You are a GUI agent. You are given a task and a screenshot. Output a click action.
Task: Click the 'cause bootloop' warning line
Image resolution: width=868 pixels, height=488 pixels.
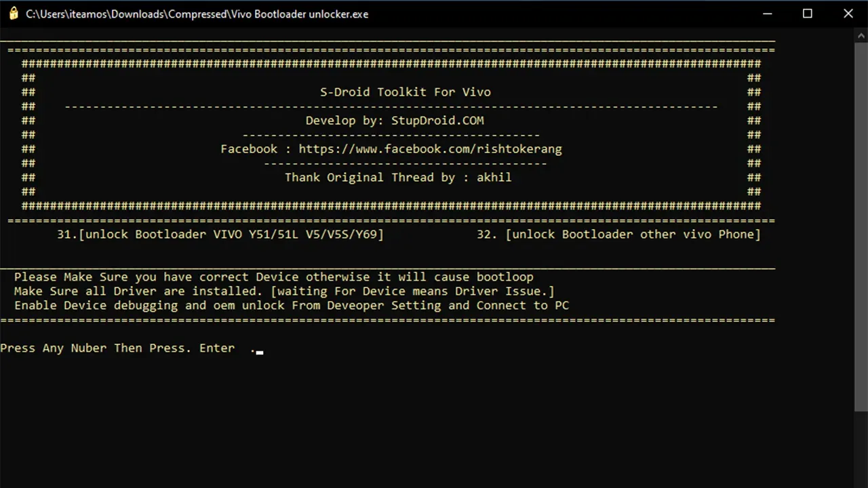(x=274, y=277)
